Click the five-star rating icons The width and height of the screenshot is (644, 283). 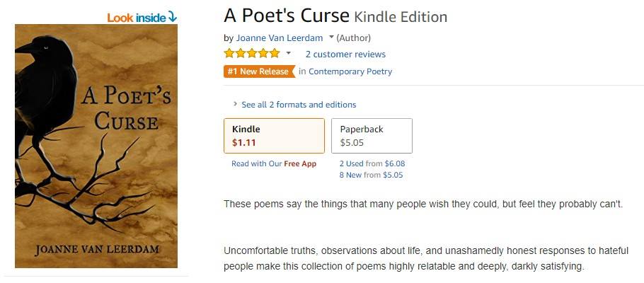click(252, 54)
